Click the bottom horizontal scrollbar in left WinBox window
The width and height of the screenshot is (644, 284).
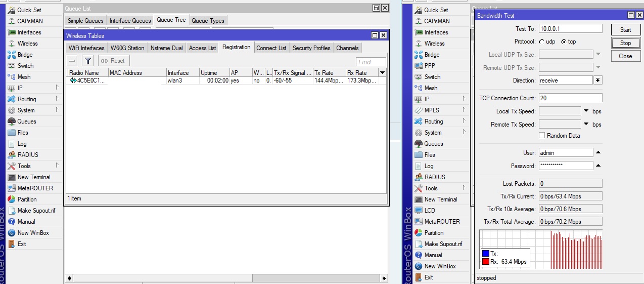[x=227, y=278]
